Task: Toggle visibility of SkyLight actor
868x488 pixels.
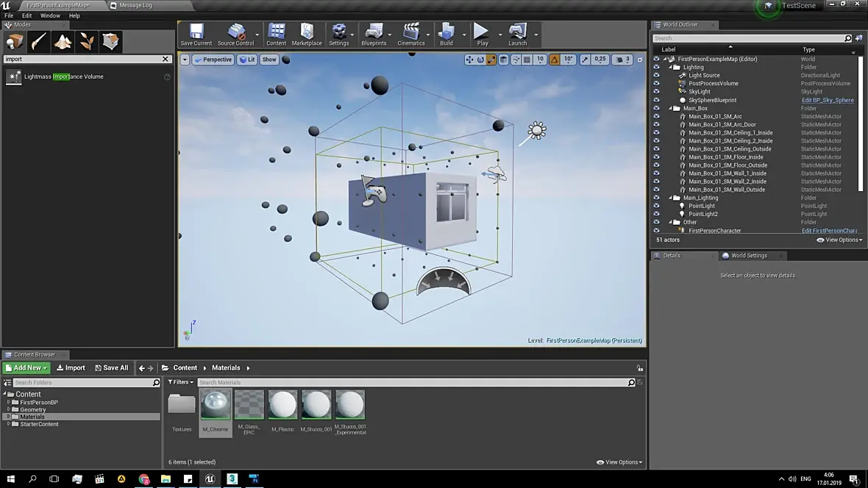Action: coord(656,92)
